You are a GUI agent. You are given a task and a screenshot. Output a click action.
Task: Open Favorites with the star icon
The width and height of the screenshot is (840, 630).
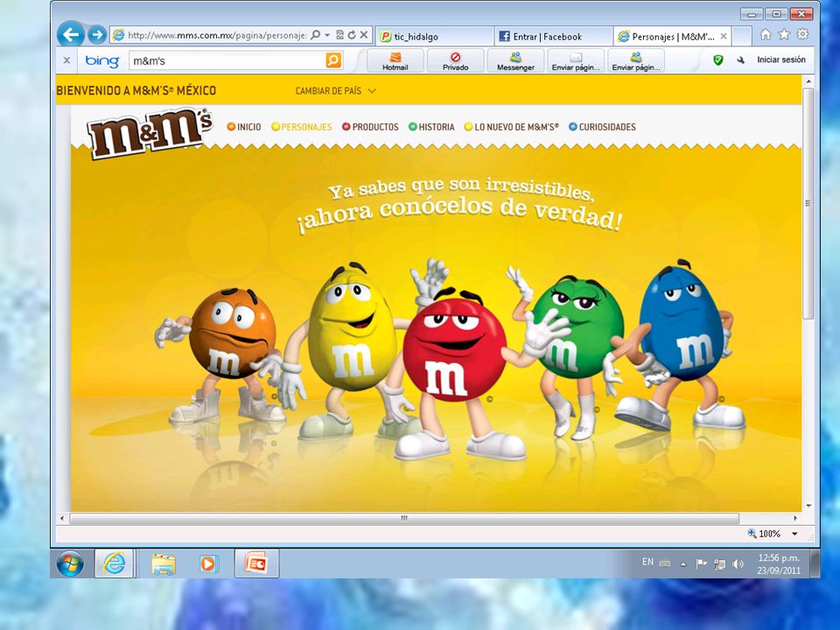(x=784, y=34)
